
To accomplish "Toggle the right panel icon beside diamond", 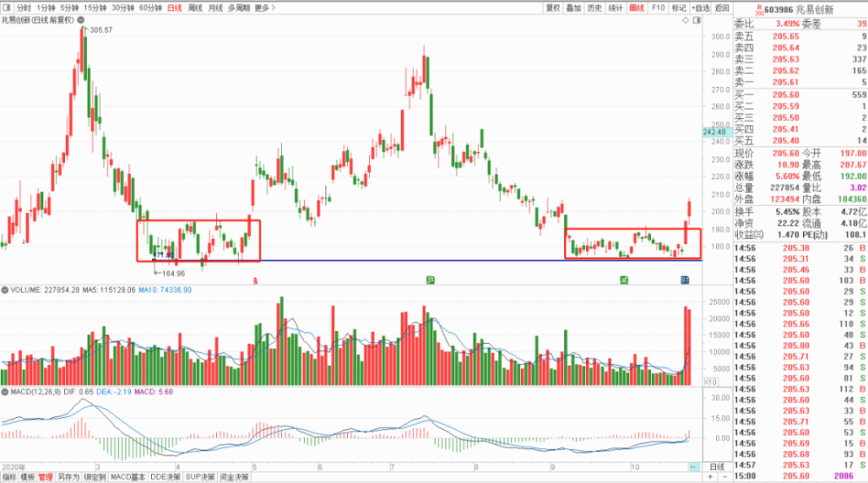I will [x=696, y=20].
